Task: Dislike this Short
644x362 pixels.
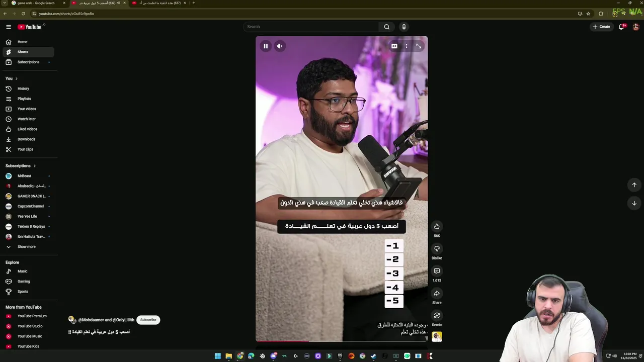Action: (437, 248)
